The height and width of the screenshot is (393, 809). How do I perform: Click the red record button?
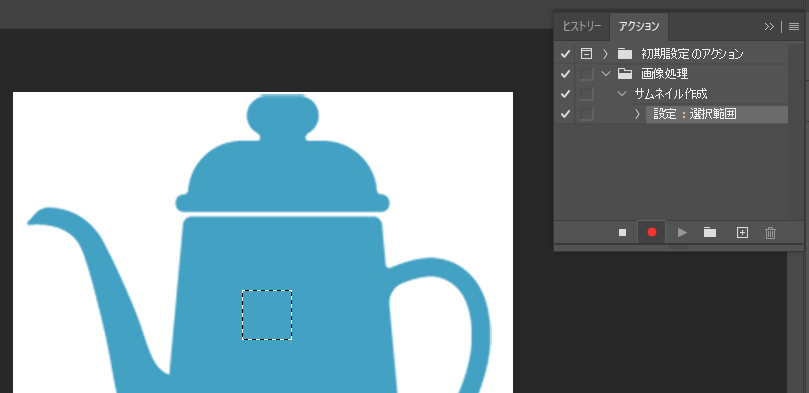click(x=652, y=233)
